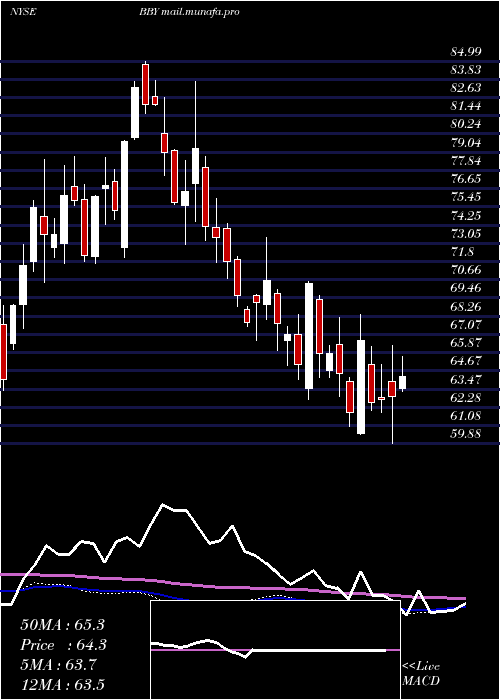This screenshot has width=500, height=700.
Task: Click the 71.8 price axis label
Action: click(462, 252)
